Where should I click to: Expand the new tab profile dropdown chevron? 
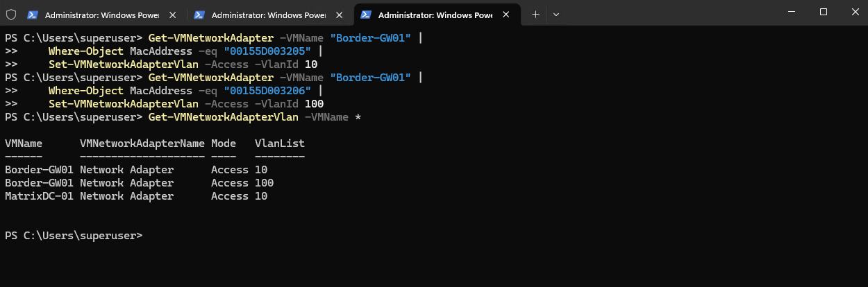pos(556,14)
